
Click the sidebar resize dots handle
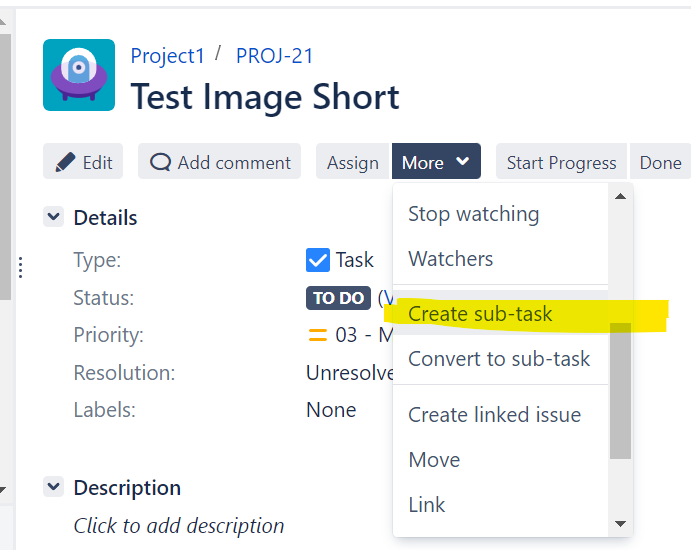pyautogui.click(x=21, y=267)
